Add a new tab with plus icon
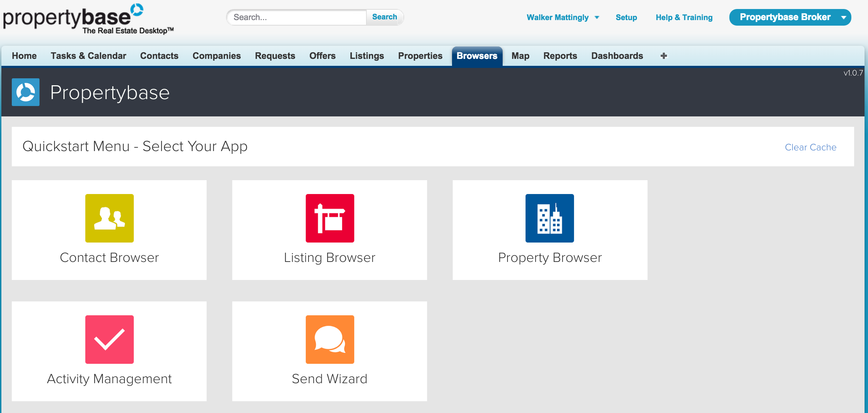 click(664, 56)
